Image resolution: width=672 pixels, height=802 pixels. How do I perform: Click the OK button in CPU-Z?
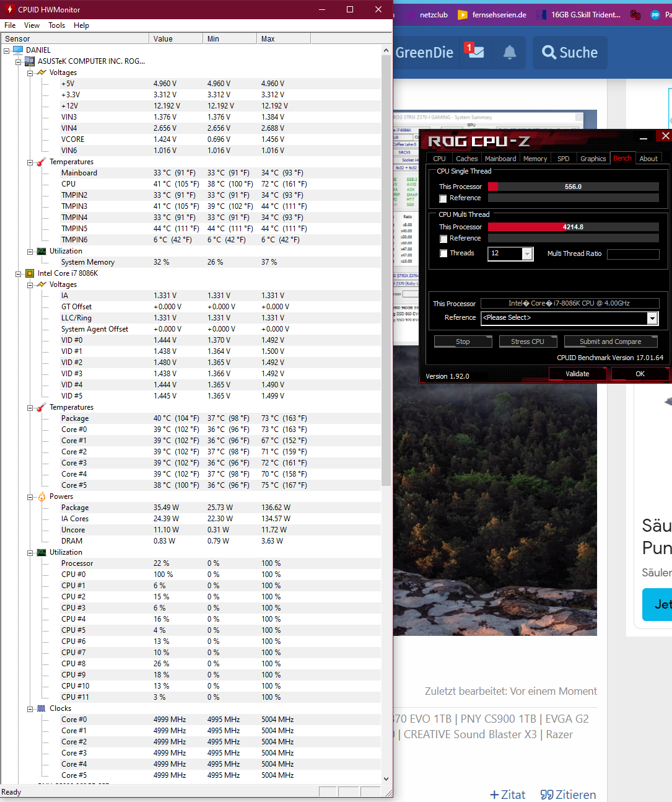(640, 374)
